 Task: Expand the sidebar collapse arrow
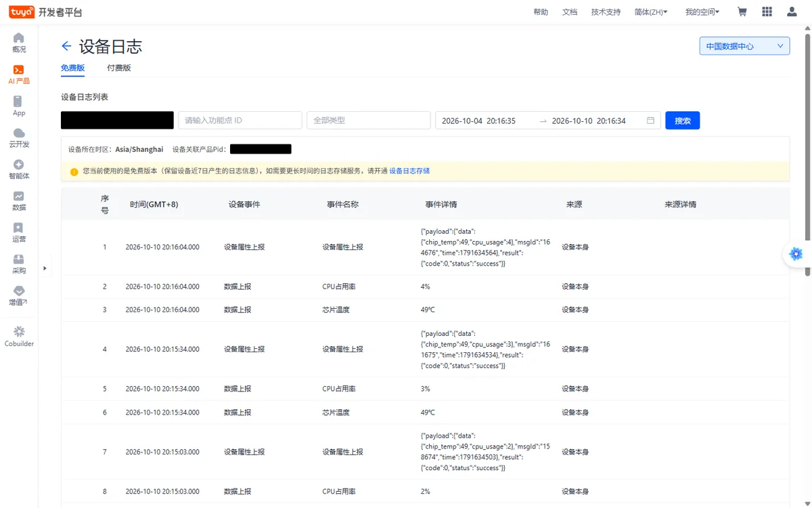[45, 268]
